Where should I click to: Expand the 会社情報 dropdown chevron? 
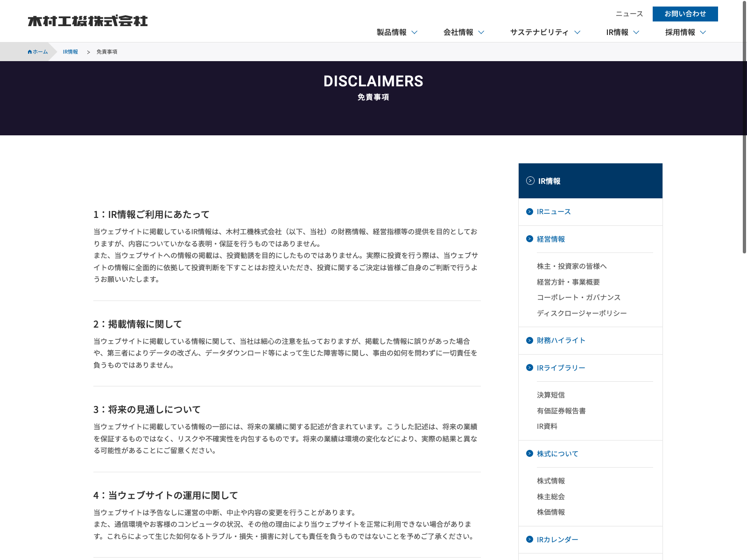tap(481, 32)
